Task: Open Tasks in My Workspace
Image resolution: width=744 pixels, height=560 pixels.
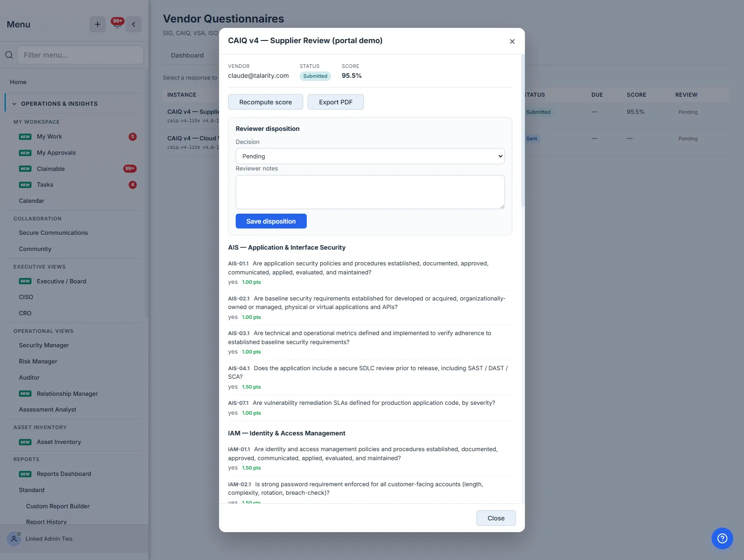Action: (45, 185)
